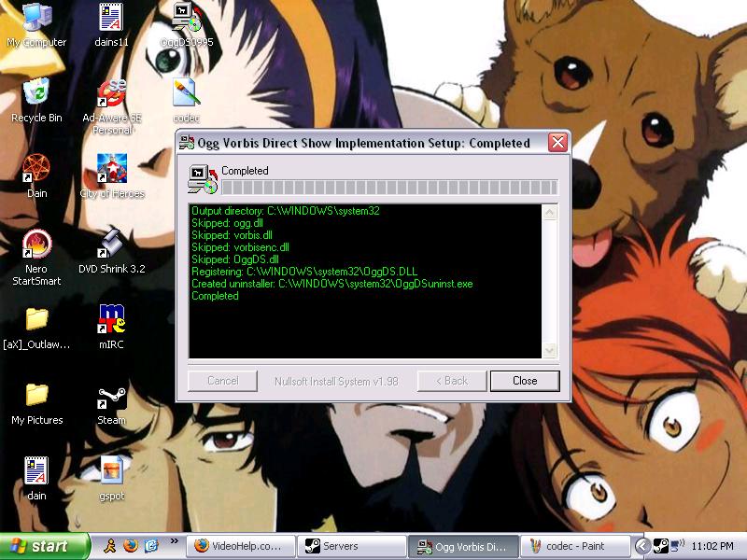Click the final 'Completed' log line
The height and width of the screenshot is (560, 747).
[x=215, y=296]
